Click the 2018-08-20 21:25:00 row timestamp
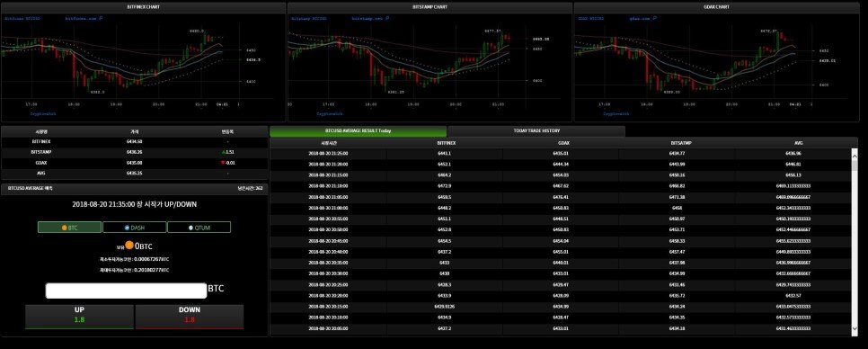This screenshot has height=349, width=868. coord(328,153)
